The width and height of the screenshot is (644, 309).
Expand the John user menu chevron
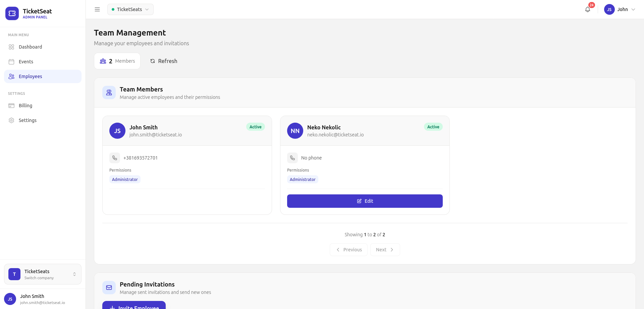point(633,9)
